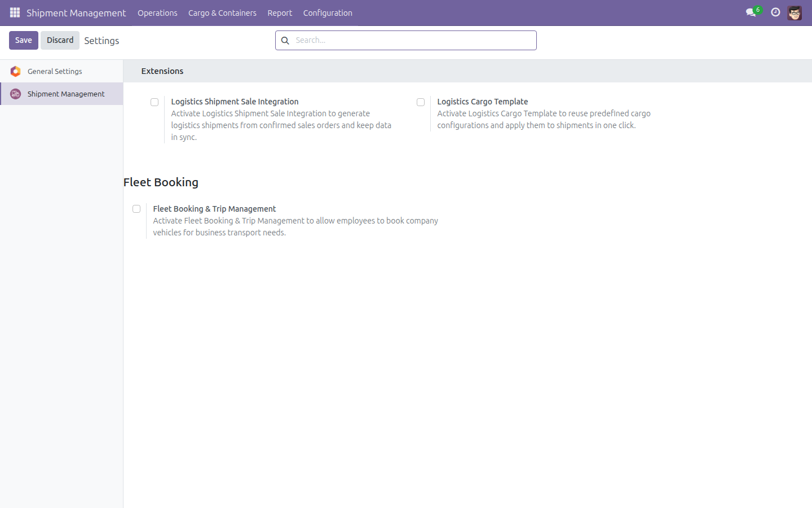This screenshot has width=812, height=508.
Task: Select General Settings in the sidebar
Action: click(61, 71)
